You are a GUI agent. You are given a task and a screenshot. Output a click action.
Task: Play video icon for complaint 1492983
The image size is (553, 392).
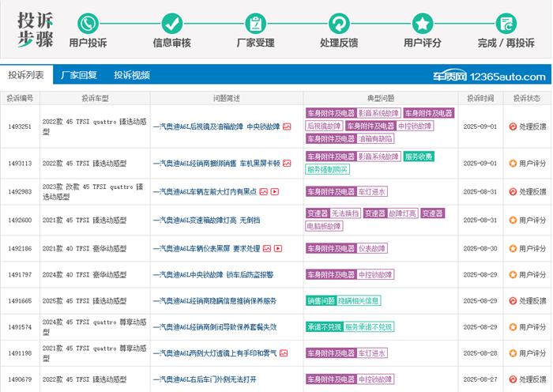(275, 191)
